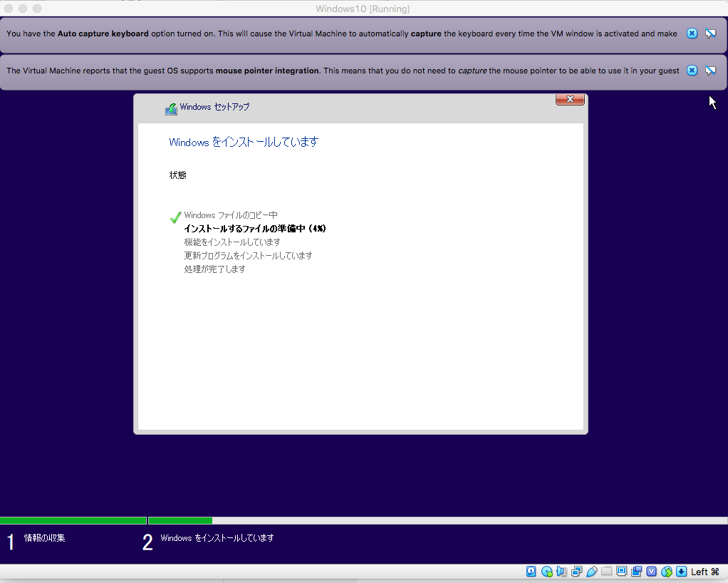728x583 pixels.
Task: Click the step 1 '情報の収集' label
Action: tap(45, 538)
